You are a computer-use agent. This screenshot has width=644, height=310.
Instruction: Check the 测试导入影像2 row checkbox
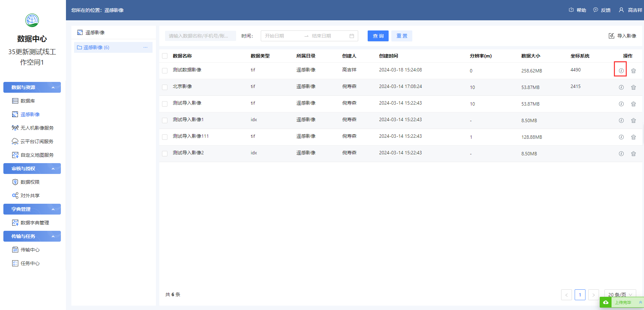165,154
